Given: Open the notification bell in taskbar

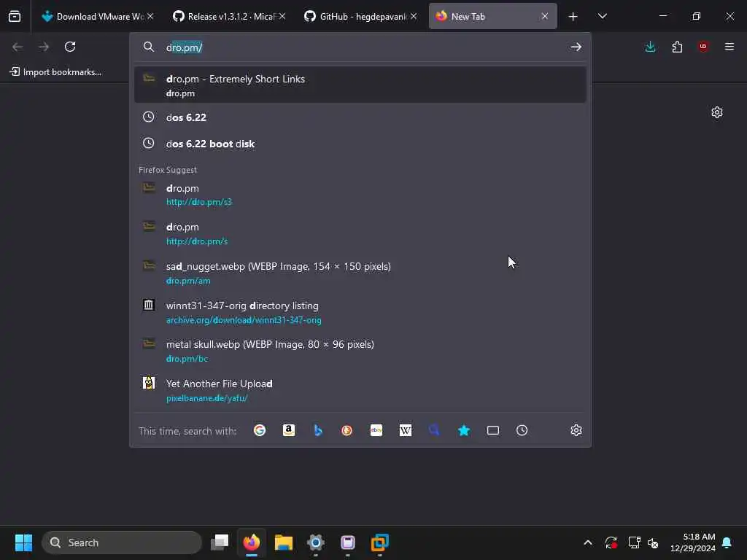Looking at the screenshot, I should (727, 542).
